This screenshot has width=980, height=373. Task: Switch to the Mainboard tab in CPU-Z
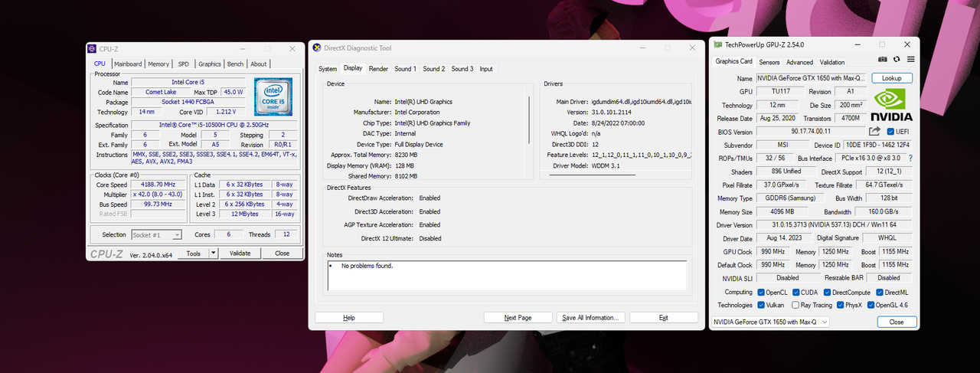coord(128,64)
